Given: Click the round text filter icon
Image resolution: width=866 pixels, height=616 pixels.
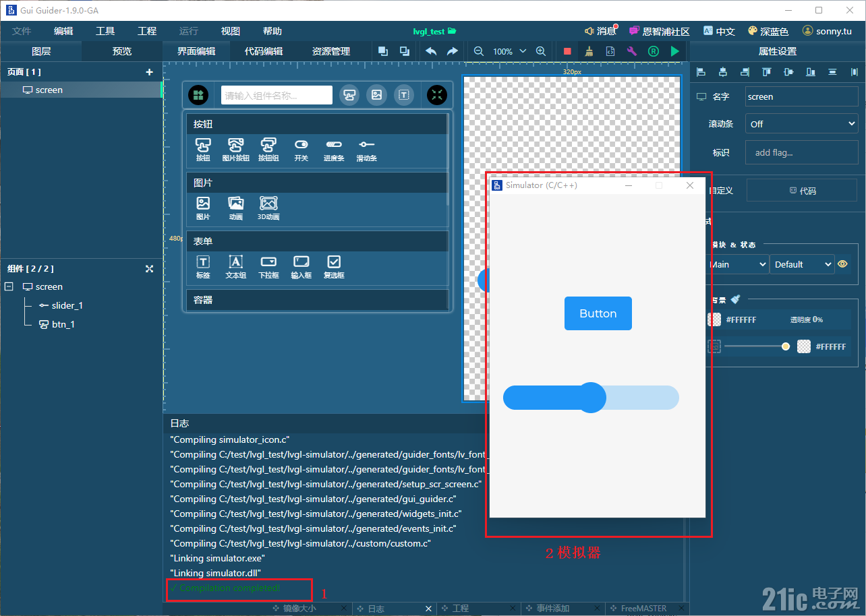Looking at the screenshot, I should 403,96.
